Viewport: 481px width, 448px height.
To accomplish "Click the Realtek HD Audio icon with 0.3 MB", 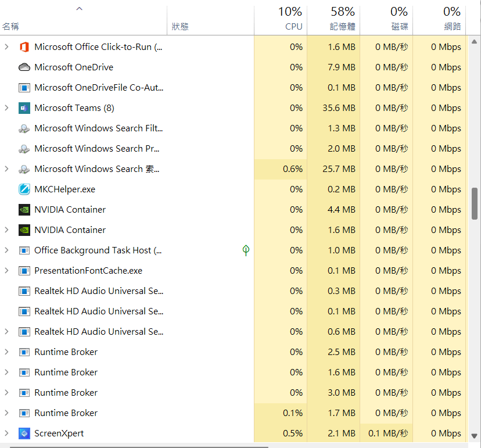I will pyautogui.click(x=24, y=291).
